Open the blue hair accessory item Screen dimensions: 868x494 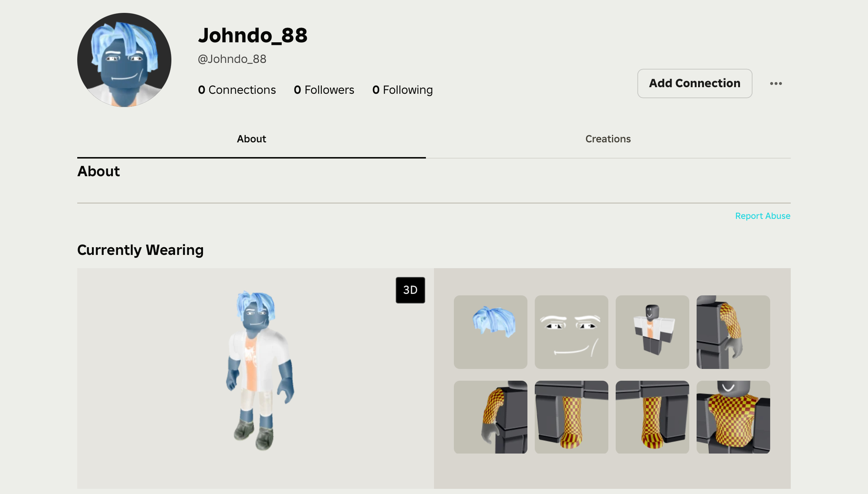(x=490, y=332)
